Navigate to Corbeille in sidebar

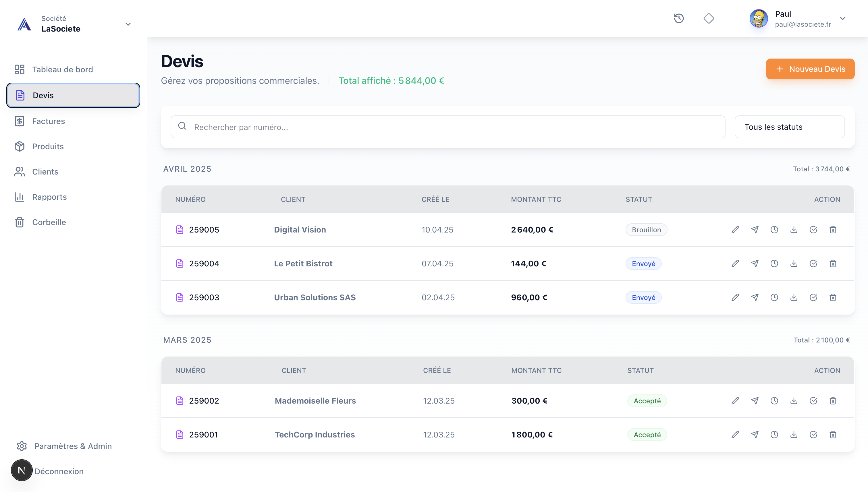[49, 222]
